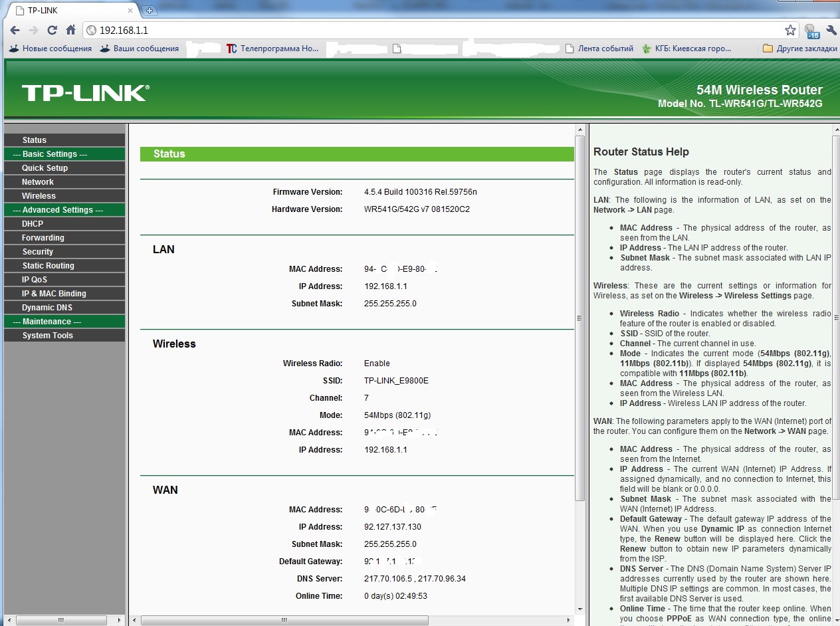Screen dimensions: 840x626
Task: Click hardware version value WR541G/542G v7
Action: (417, 209)
